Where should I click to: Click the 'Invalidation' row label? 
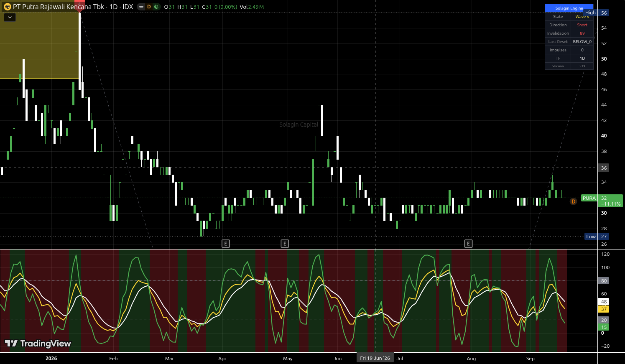click(x=558, y=33)
